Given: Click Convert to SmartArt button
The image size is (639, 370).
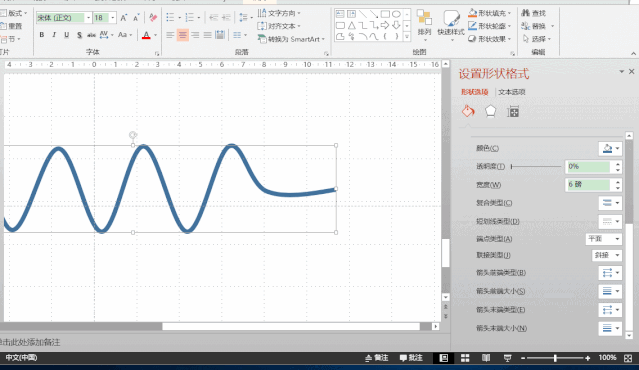Looking at the screenshot, I should pyautogui.click(x=291, y=39).
